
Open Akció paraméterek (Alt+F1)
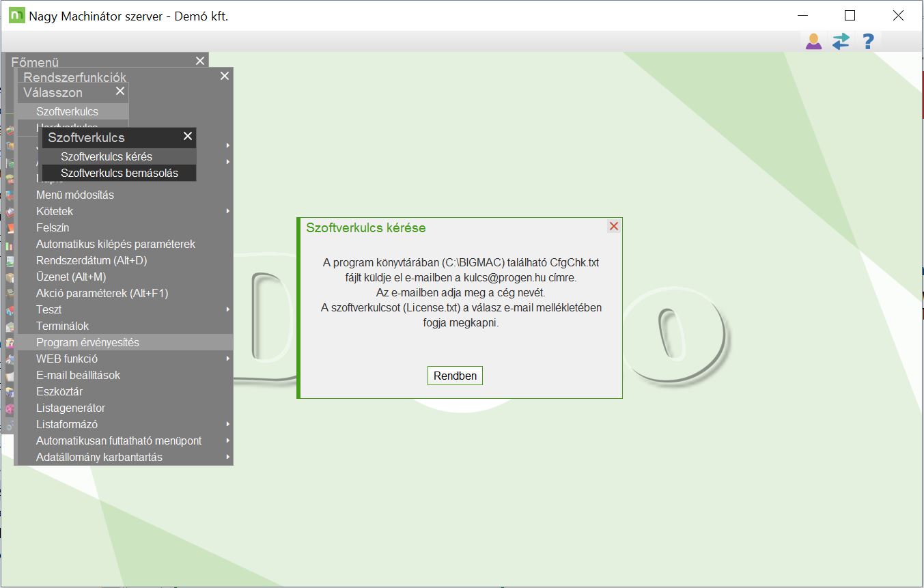[x=124, y=293]
